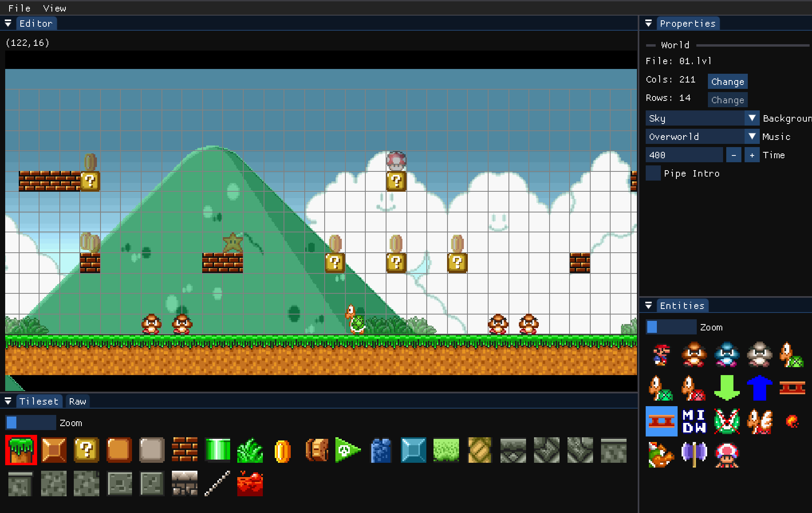Select the green checkpoint flag tile

(x=347, y=450)
